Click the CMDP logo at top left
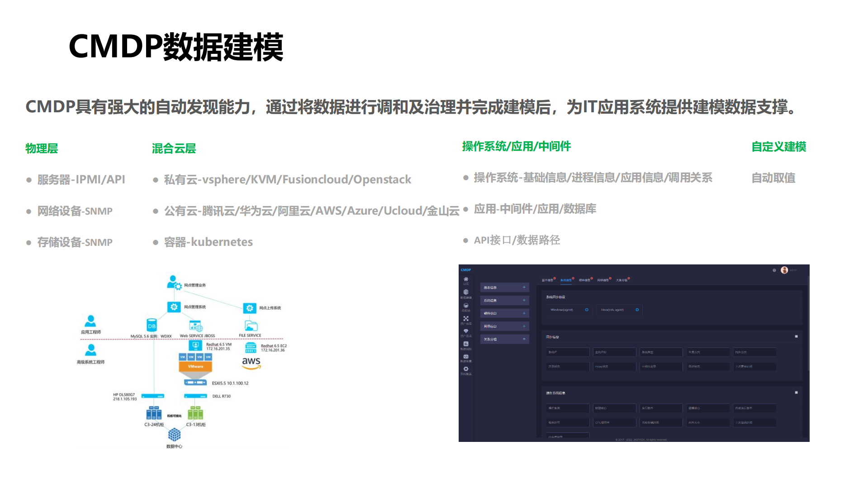 (466, 269)
